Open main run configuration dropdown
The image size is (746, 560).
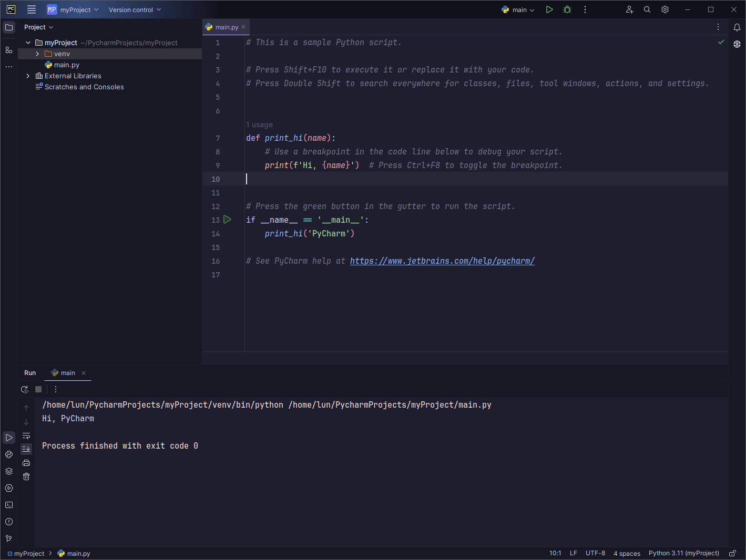tap(518, 9)
